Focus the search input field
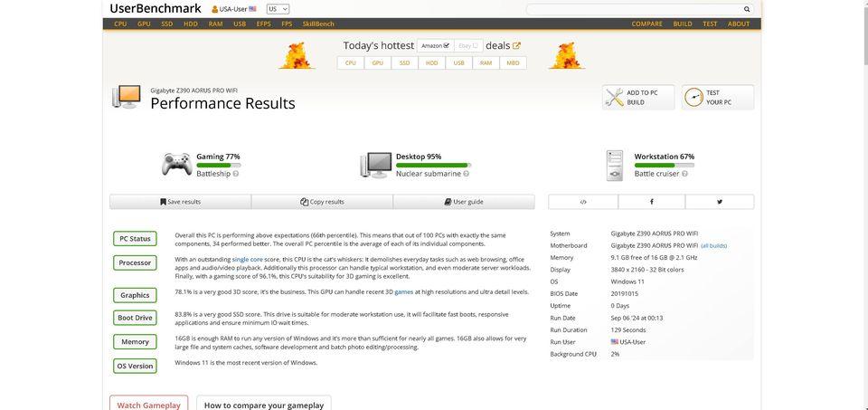 (x=634, y=9)
